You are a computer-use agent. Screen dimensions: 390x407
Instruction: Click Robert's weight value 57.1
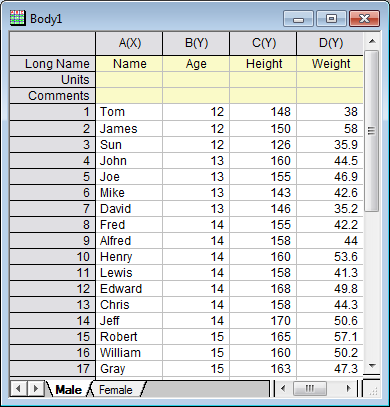(x=330, y=337)
